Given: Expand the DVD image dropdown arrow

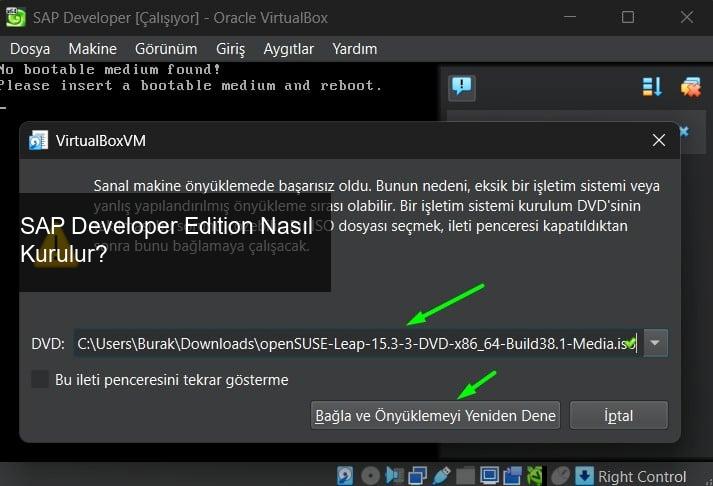Looking at the screenshot, I should tap(656, 344).
